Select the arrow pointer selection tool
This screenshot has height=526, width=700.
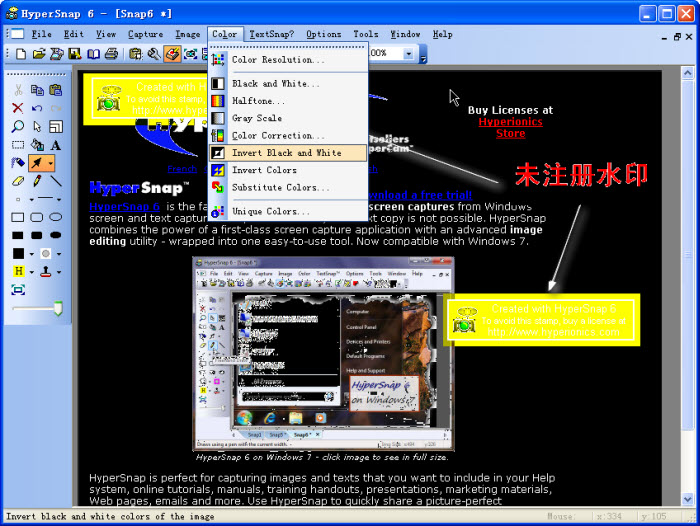[37, 126]
